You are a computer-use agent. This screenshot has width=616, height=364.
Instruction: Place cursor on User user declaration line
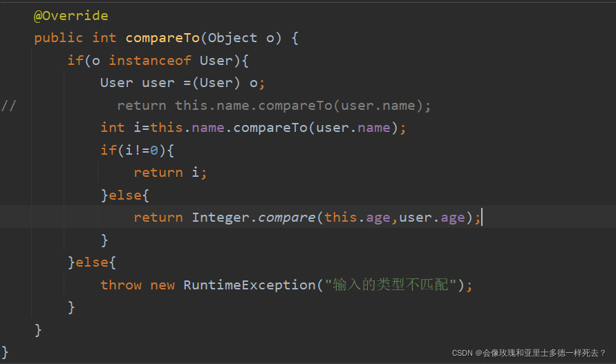tap(183, 83)
